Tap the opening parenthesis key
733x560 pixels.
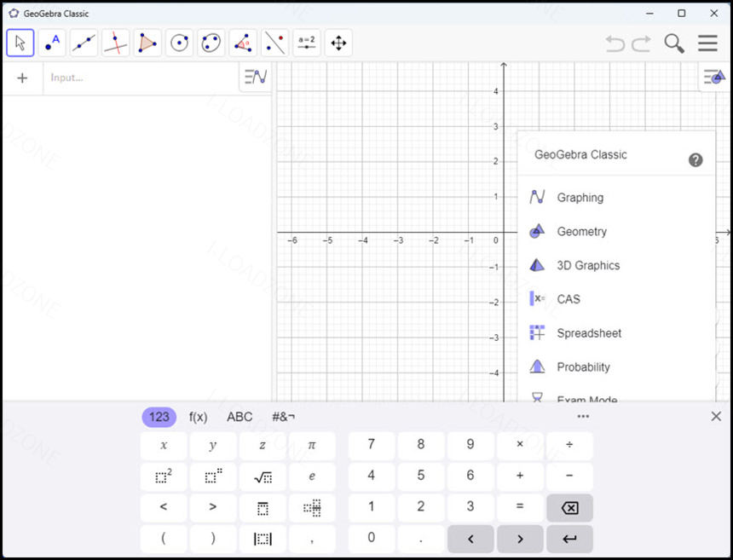(164, 539)
